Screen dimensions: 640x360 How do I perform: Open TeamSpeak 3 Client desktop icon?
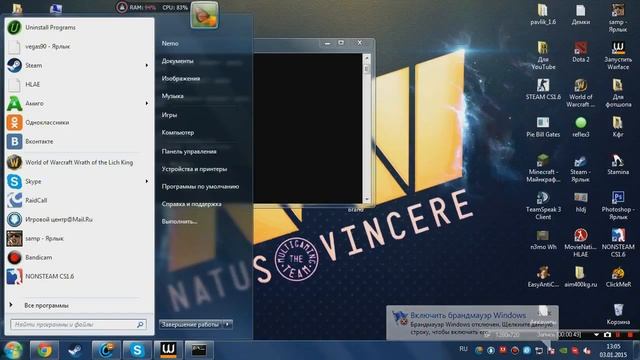pos(543,205)
